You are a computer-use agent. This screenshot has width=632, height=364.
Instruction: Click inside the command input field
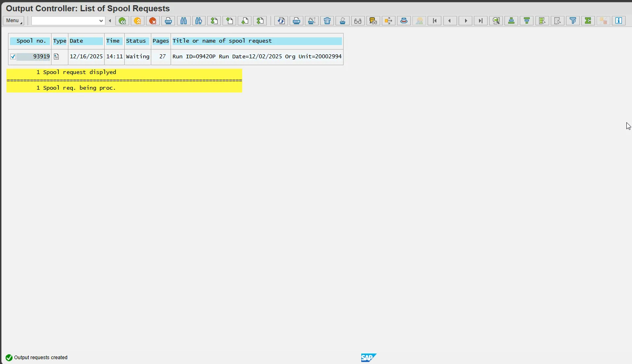pyautogui.click(x=64, y=21)
